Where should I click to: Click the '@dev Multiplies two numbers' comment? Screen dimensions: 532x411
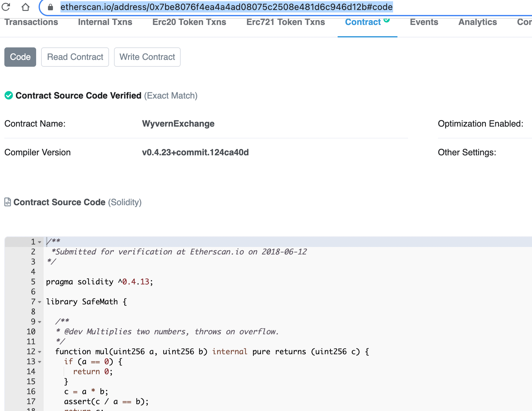[167, 332]
